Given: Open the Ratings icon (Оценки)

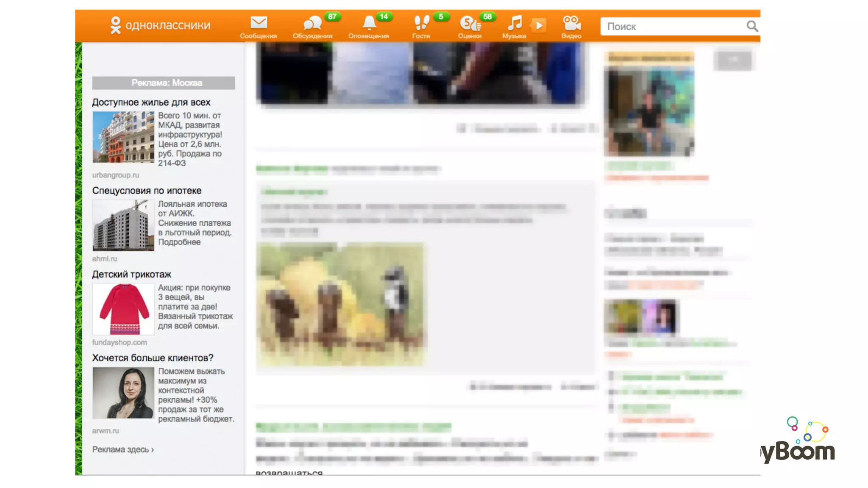Looking at the screenshot, I should (470, 23).
